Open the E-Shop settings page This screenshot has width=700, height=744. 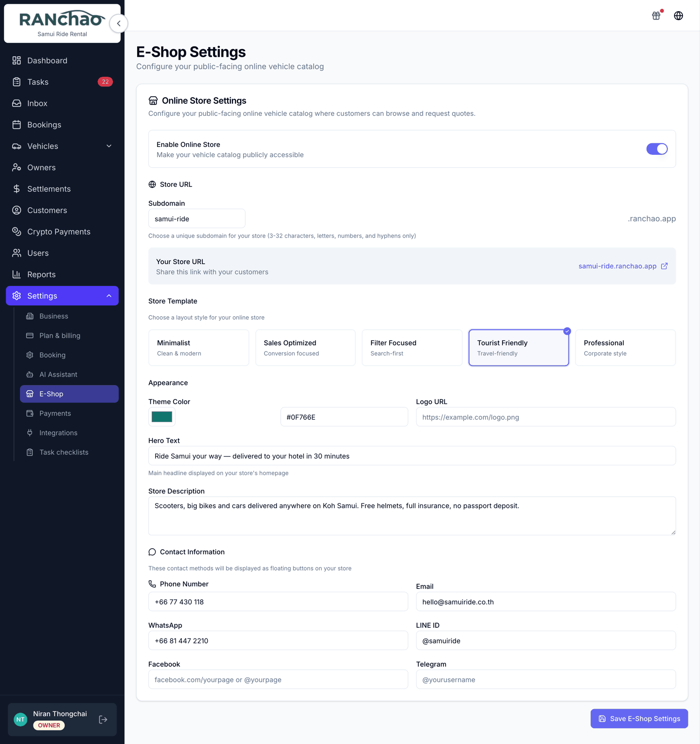(x=69, y=394)
